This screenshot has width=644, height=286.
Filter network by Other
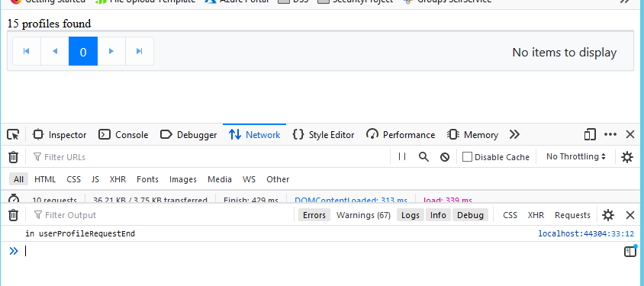click(x=278, y=179)
